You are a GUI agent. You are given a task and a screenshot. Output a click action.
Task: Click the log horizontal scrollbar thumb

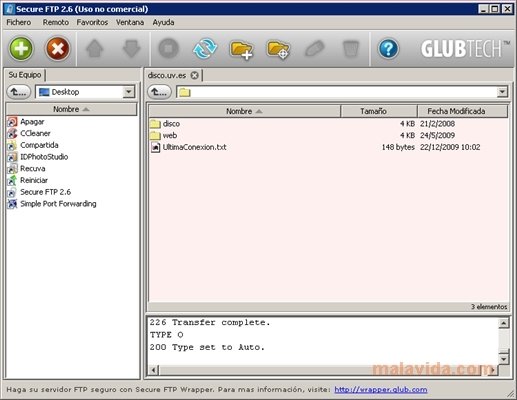coord(321,370)
